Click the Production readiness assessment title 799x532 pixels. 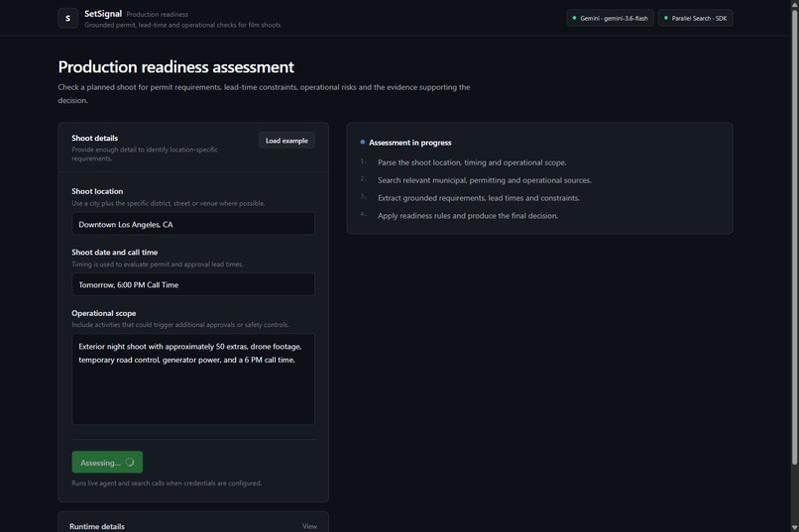click(x=175, y=66)
